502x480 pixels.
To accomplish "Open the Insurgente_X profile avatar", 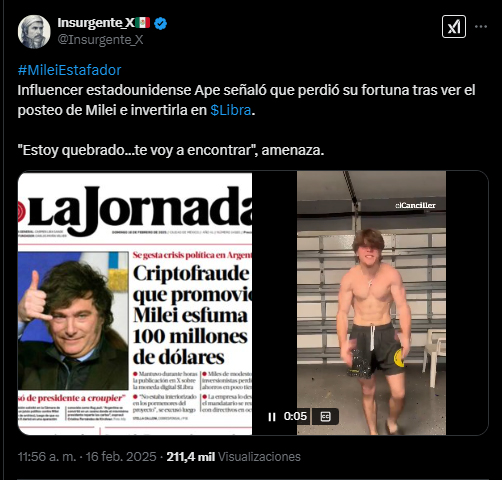I will (x=34, y=32).
